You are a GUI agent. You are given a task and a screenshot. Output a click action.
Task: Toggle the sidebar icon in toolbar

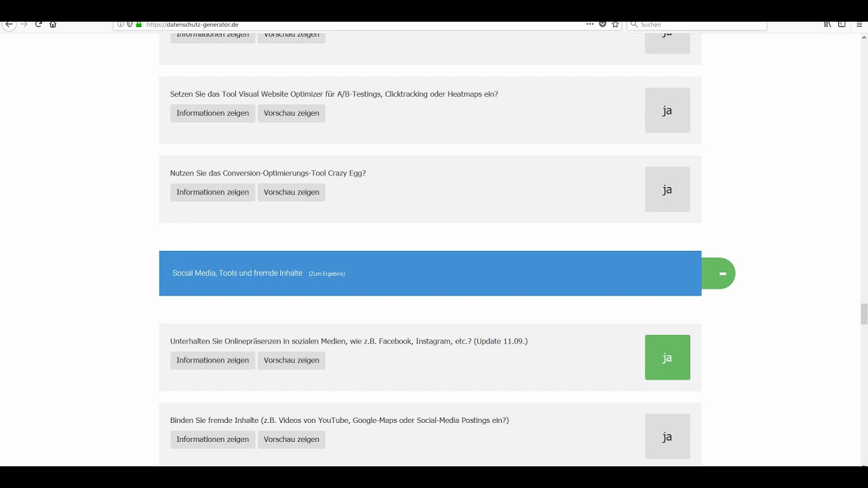pos(842,24)
